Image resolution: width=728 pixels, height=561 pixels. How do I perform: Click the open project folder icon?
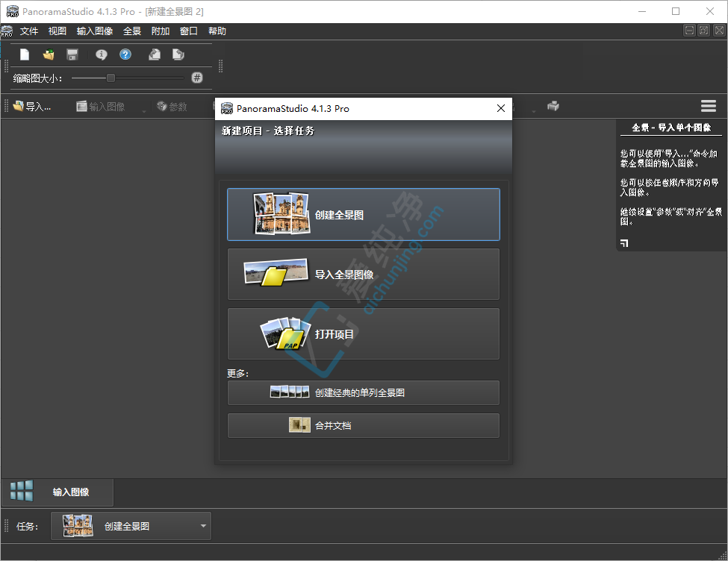tap(49, 54)
